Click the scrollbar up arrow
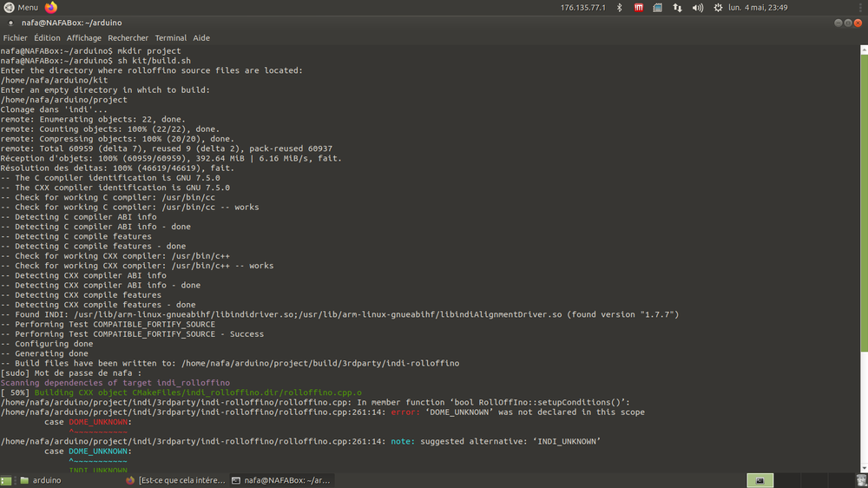 click(x=865, y=49)
